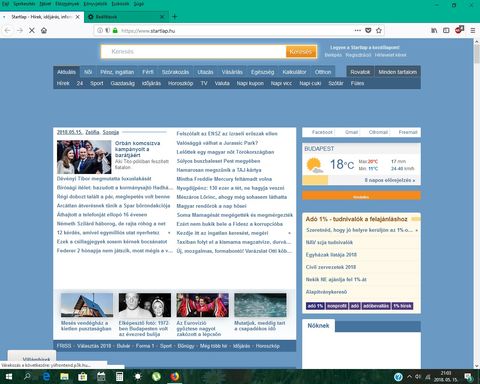480x384 pixels.
Task: Open the blue help icon in system tray
Action: (x=398, y=377)
